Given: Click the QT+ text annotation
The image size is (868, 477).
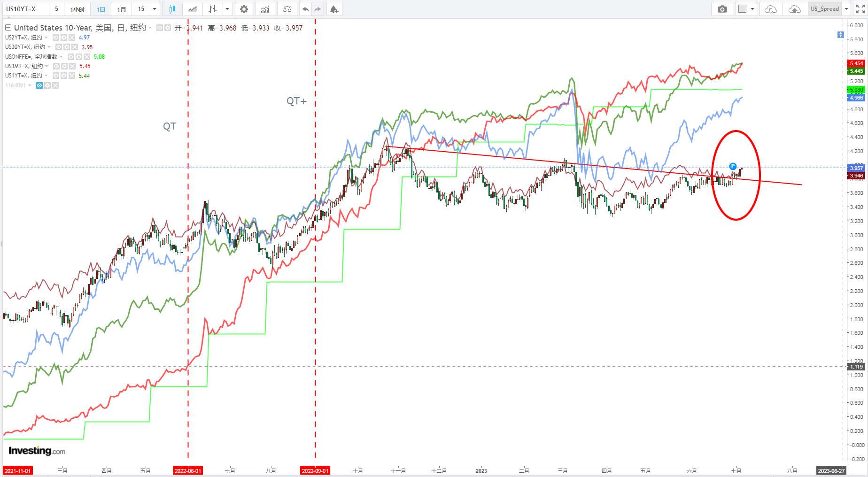Looking at the screenshot, I should (x=296, y=101).
